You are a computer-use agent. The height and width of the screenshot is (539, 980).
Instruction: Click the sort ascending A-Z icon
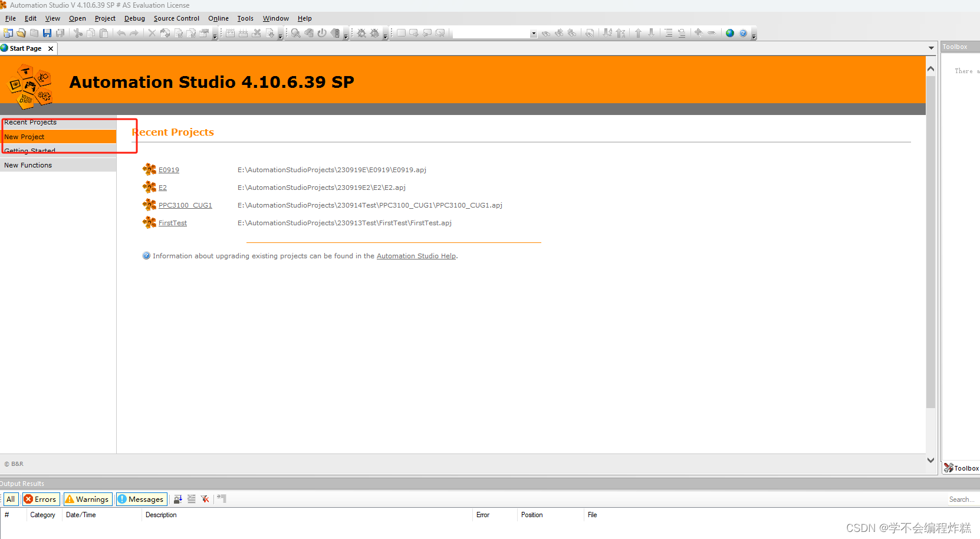[607, 33]
